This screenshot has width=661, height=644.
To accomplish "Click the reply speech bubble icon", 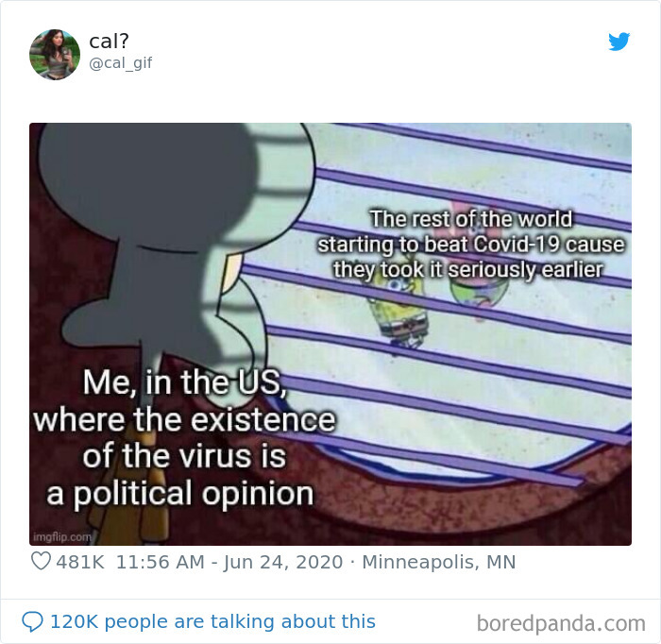I will click(32, 621).
